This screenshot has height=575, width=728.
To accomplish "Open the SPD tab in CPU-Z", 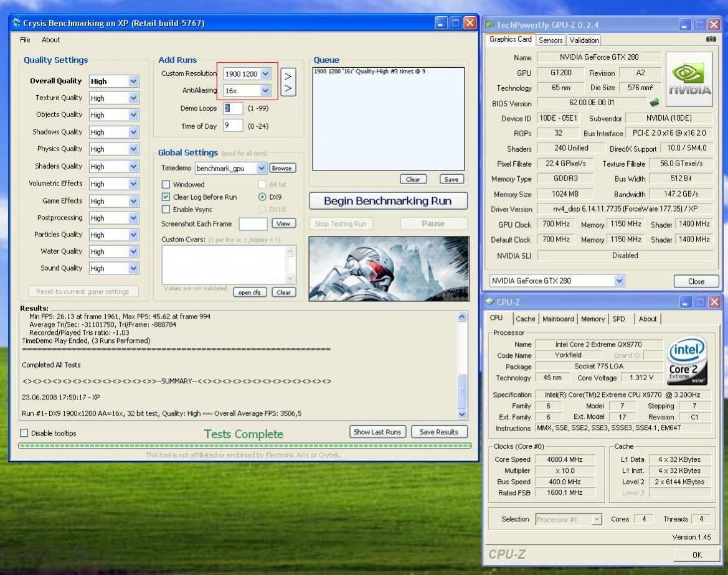I will [x=618, y=319].
